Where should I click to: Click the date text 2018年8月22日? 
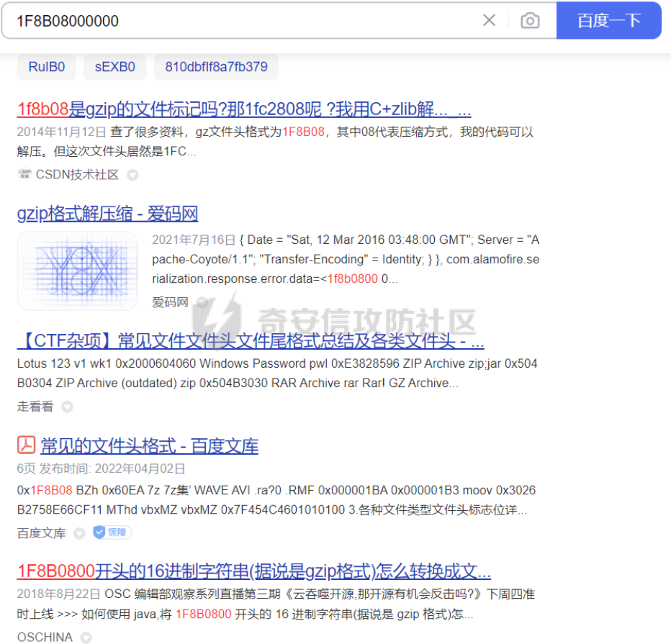click(x=58, y=594)
